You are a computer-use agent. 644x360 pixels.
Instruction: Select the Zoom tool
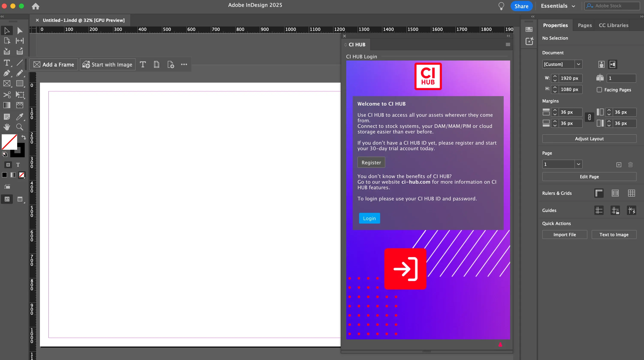[20, 127]
